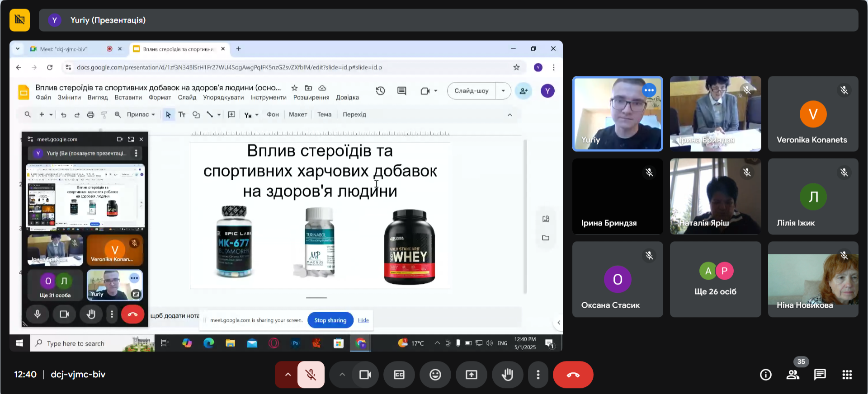
Task: Turn on closed captions
Action: click(x=399, y=375)
